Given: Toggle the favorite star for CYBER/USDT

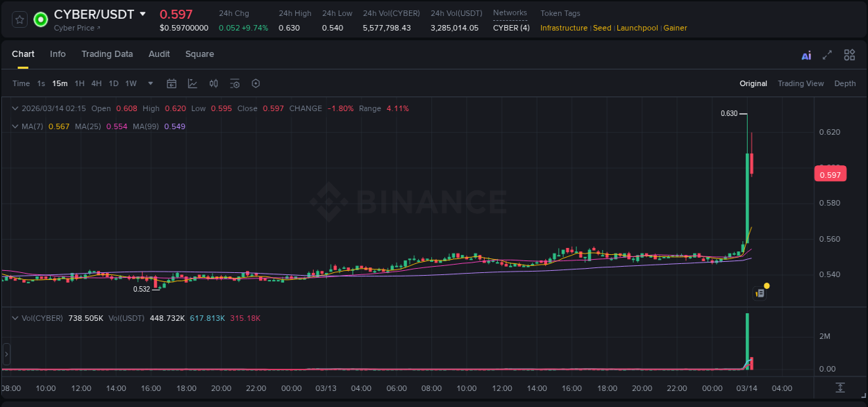Looking at the screenshot, I should tap(19, 19).
